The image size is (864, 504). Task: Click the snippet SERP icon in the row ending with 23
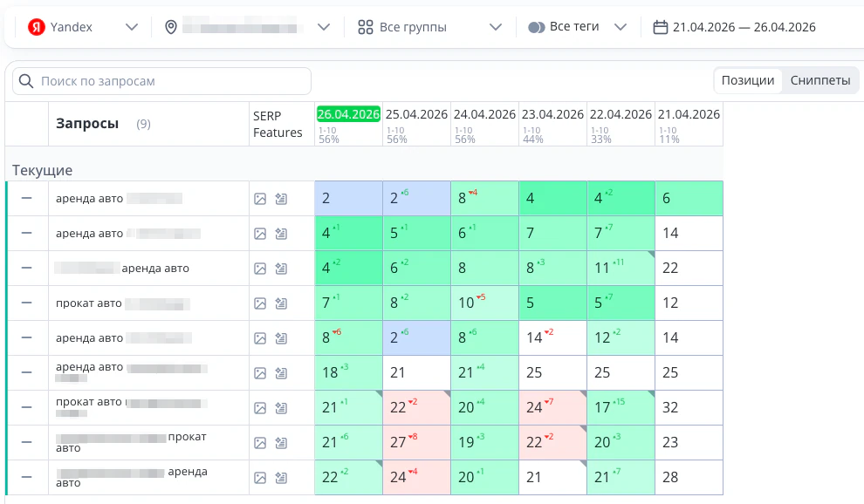pos(281,444)
